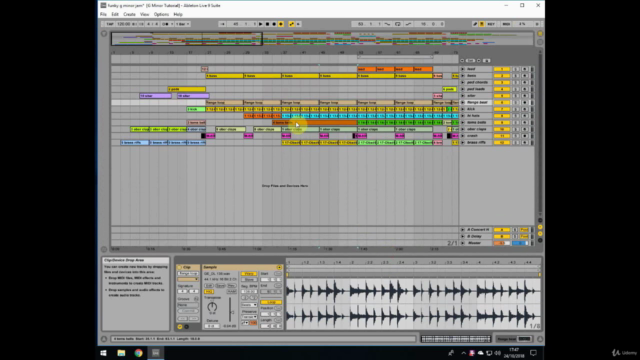Screen dimensions: 640x360
Task: Unfold the brass riffs track
Action: pos(463,142)
